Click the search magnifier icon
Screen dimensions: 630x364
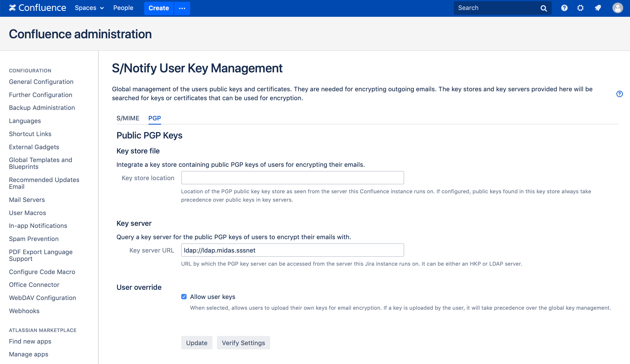click(x=543, y=8)
